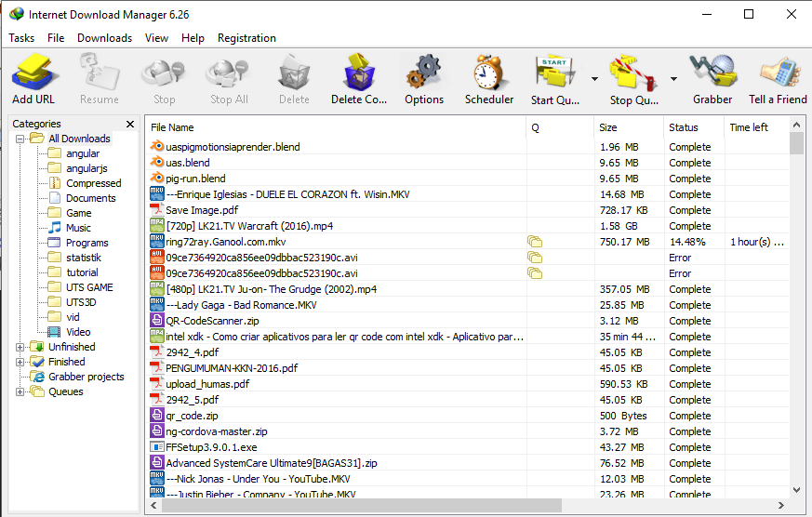This screenshot has height=517, width=812.
Task: Open the Help menu
Action: coord(193,38)
